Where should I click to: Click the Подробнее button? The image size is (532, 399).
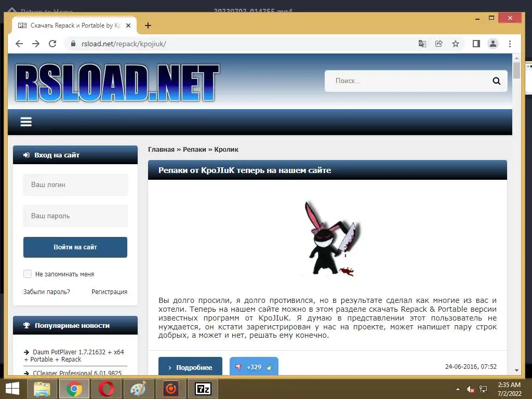(x=190, y=366)
